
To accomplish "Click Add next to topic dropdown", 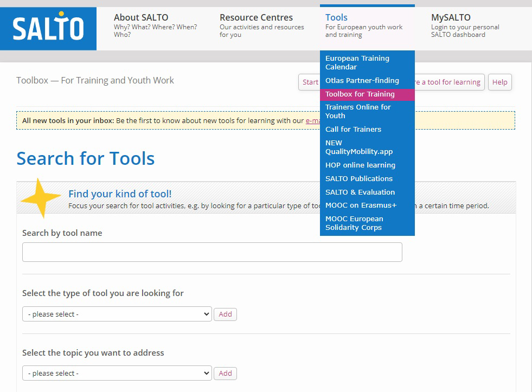I will click(x=225, y=374).
